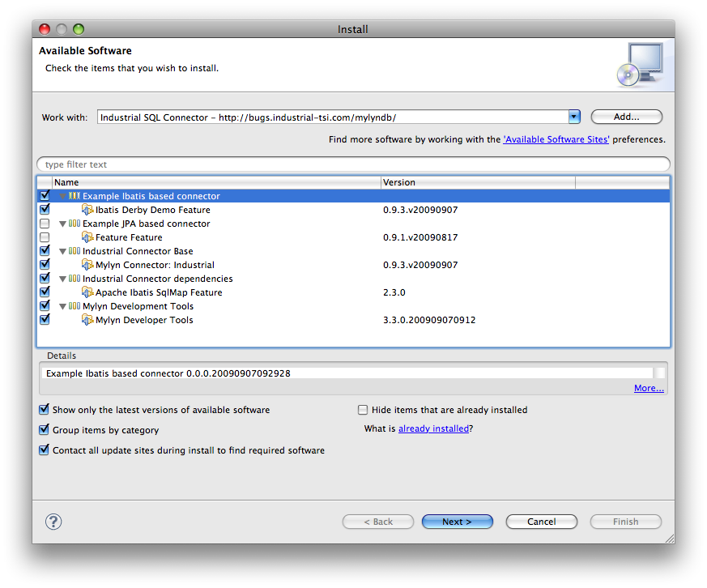Open the More... details link

[649, 388]
